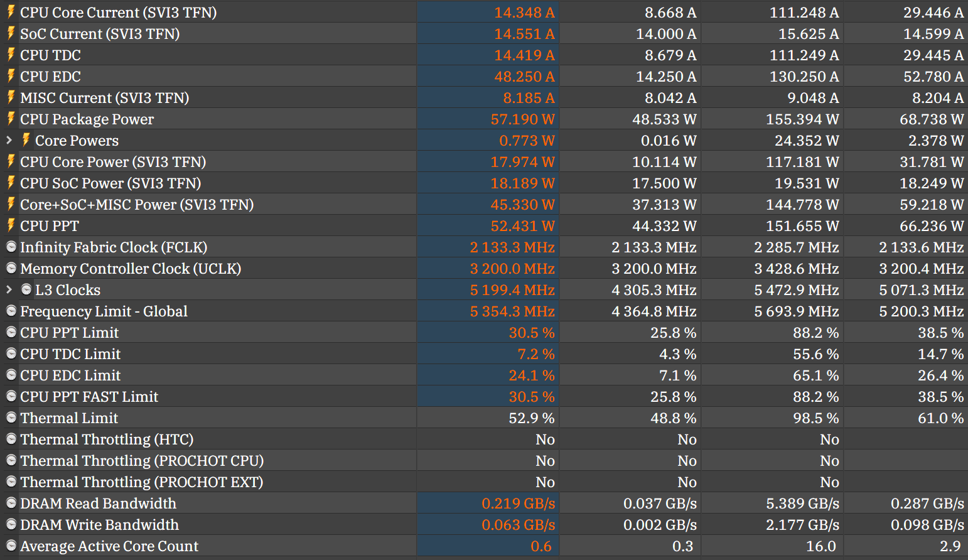The height and width of the screenshot is (560, 968).
Task: Select the Frequency Limit - Global sensor entry
Action: pos(104,311)
